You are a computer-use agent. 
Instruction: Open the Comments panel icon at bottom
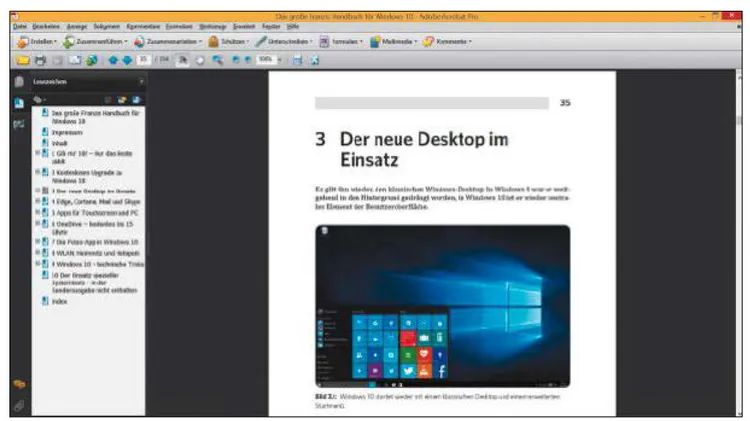pos(19,384)
